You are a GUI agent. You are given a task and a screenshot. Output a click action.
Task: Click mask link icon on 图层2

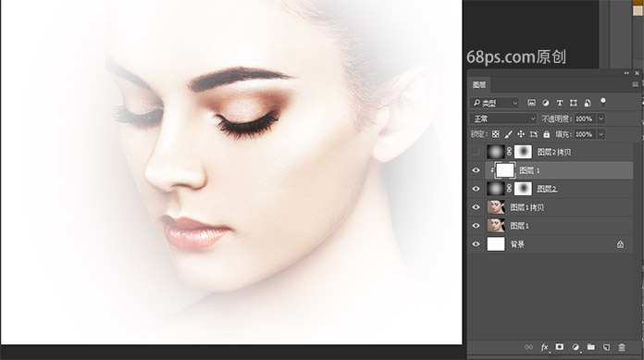click(x=509, y=189)
